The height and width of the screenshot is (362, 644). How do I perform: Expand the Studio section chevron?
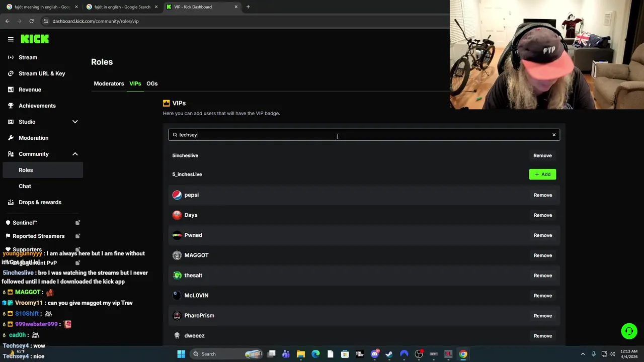click(75, 122)
